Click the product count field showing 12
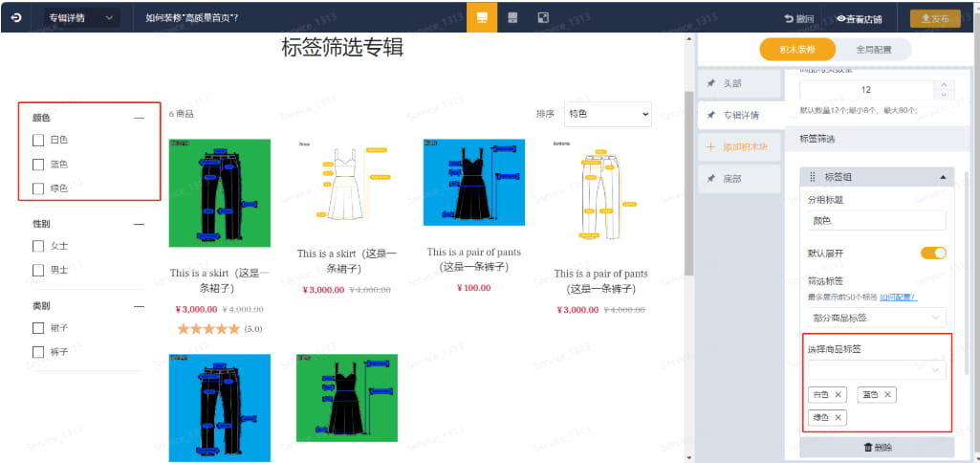Screen dimensions: 980x463 coord(866,90)
